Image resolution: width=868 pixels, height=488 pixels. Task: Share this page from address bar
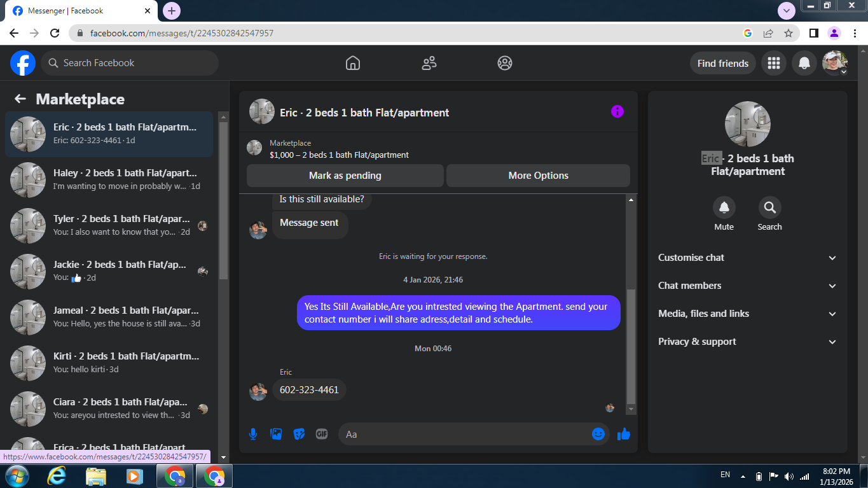tap(768, 33)
